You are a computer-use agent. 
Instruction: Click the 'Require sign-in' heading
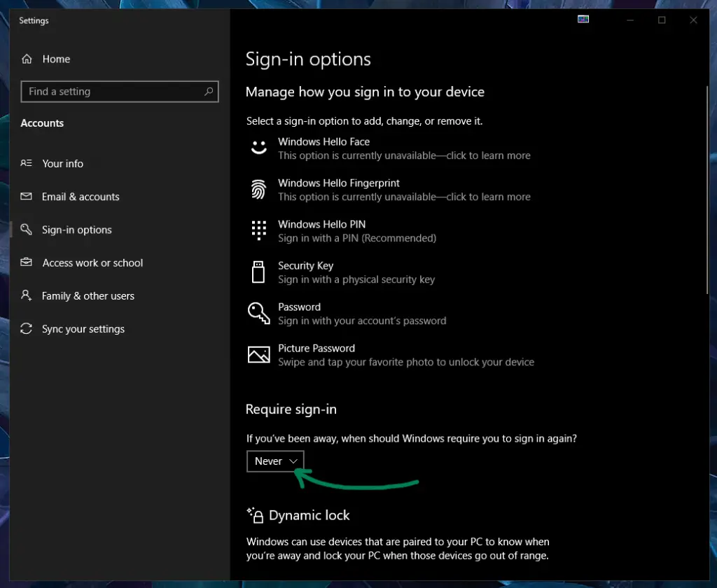(x=291, y=409)
